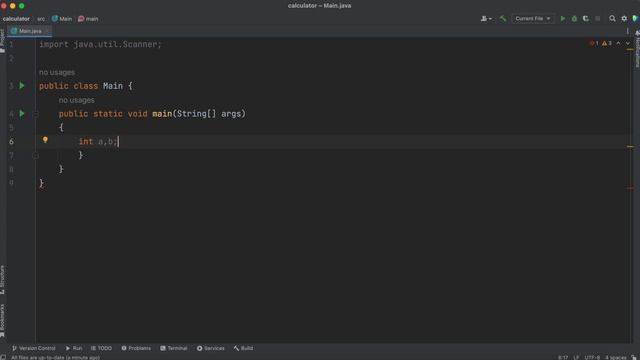Go to previous highlighted error arrow
The width and height of the screenshot is (640, 360).
(x=618, y=43)
